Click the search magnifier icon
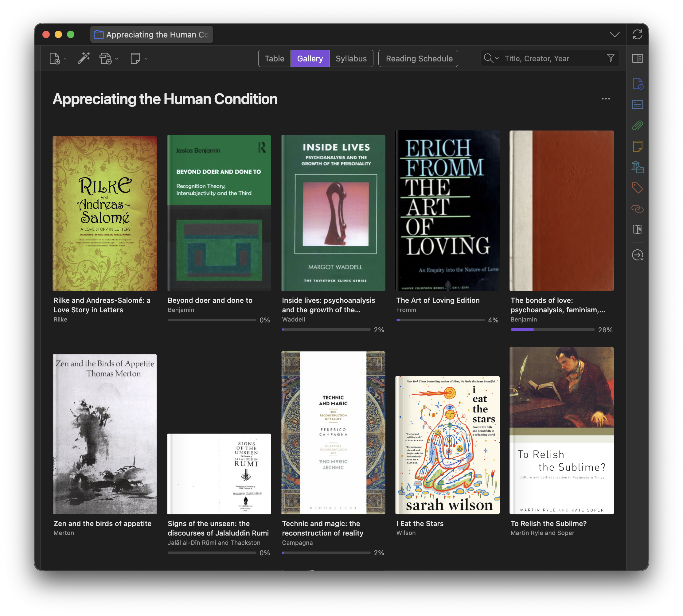Screen dimensions: 683x616 (488, 58)
